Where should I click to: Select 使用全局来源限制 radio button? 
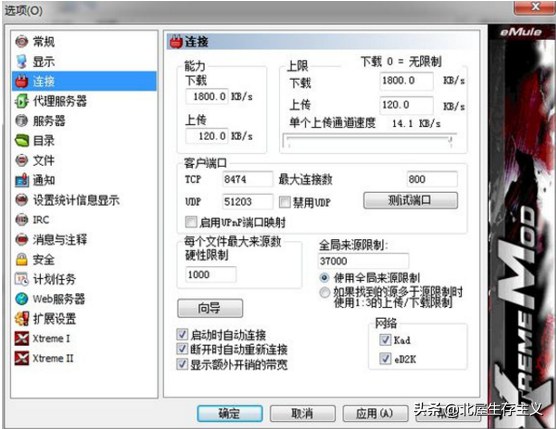coord(324,278)
